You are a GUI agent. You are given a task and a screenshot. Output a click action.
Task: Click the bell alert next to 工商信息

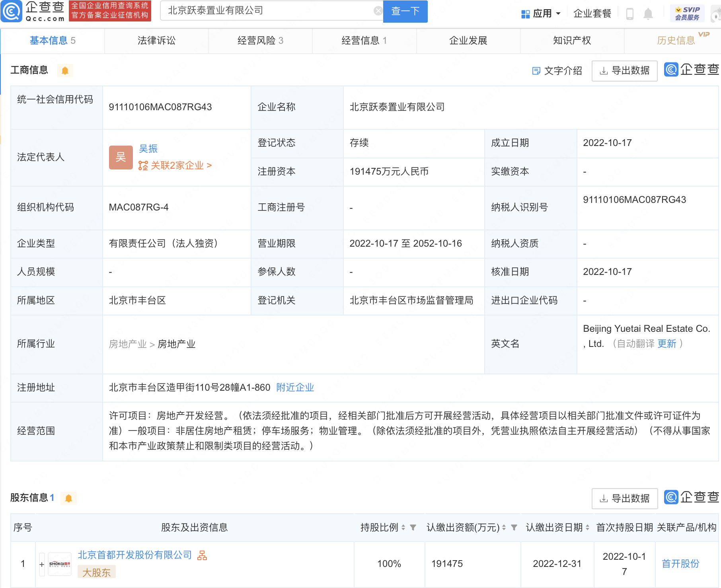tap(65, 70)
